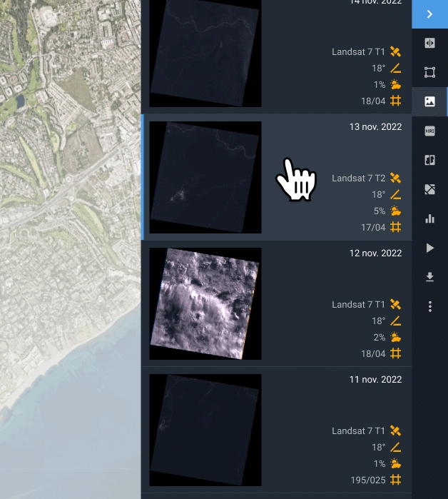Open the statistics bar chart tool
This screenshot has width=448, height=499.
tap(429, 218)
